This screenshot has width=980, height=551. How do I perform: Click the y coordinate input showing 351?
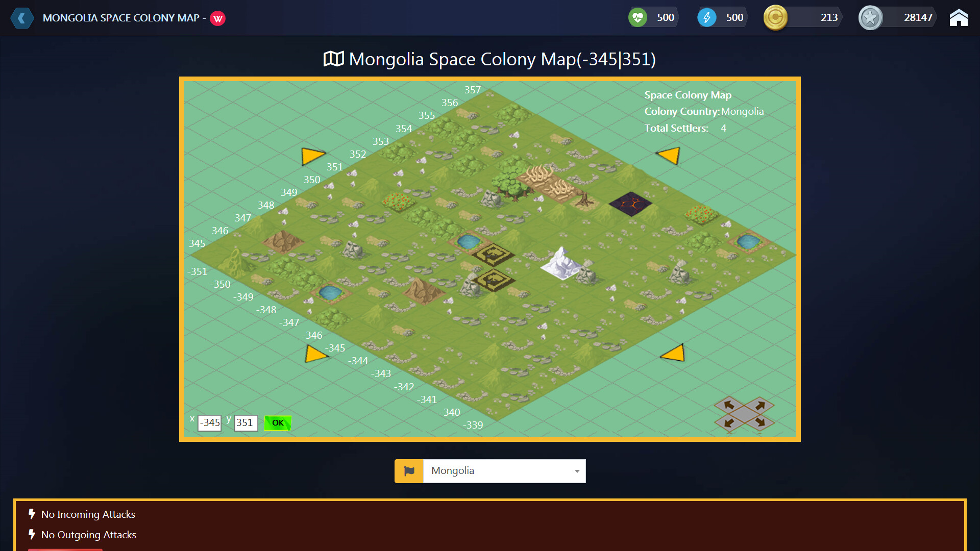(246, 423)
